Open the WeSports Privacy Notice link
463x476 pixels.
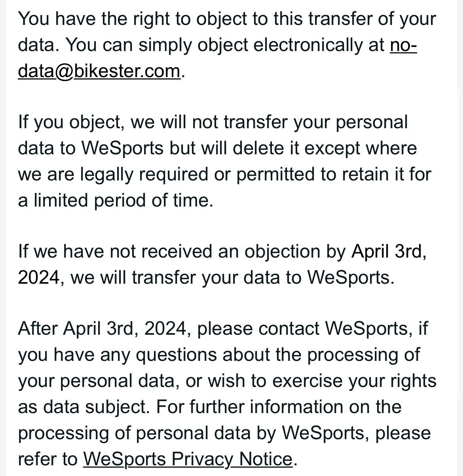(x=188, y=459)
